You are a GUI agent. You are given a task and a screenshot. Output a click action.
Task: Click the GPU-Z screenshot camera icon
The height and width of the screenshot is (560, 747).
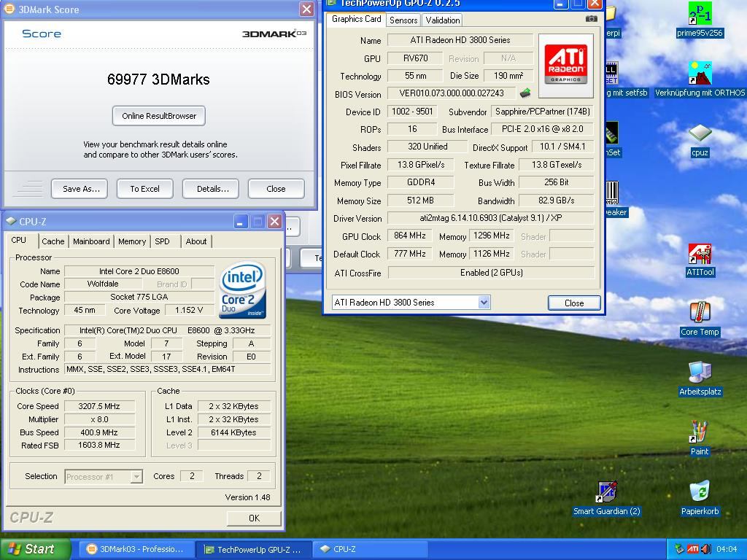(x=591, y=19)
